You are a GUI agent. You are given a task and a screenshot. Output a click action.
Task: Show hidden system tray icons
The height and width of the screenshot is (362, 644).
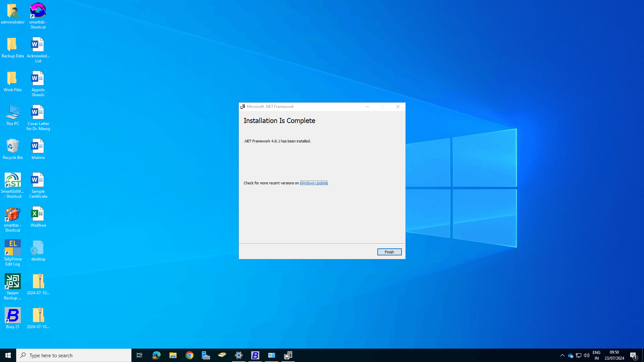(562, 355)
